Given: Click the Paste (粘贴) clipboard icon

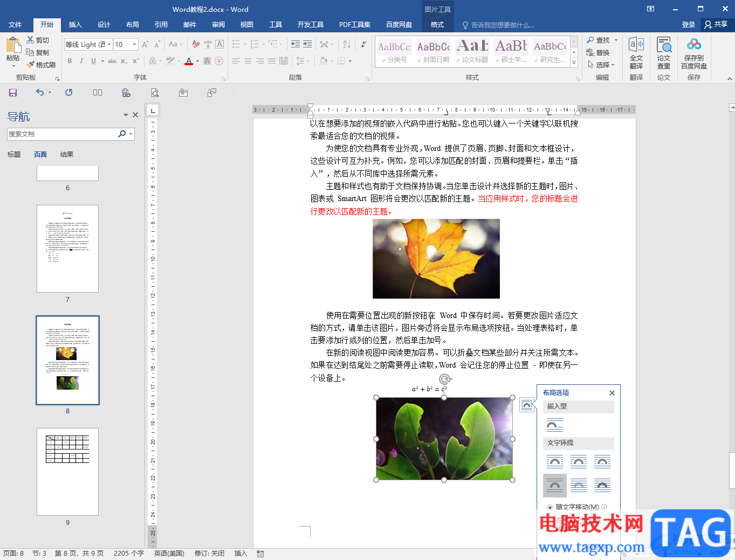Looking at the screenshot, I should tap(13, 45).
